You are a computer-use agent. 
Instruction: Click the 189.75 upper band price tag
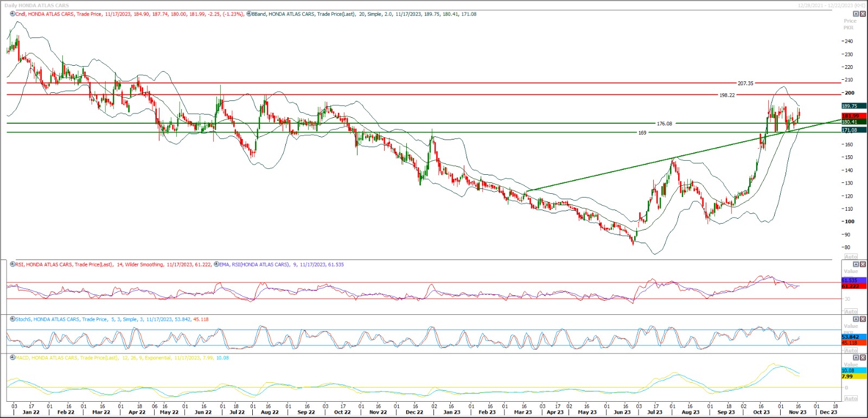(854, 106)
